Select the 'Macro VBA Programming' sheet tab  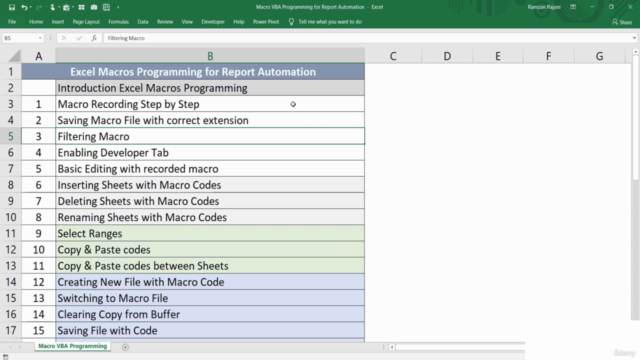click(x=72, y=346)
